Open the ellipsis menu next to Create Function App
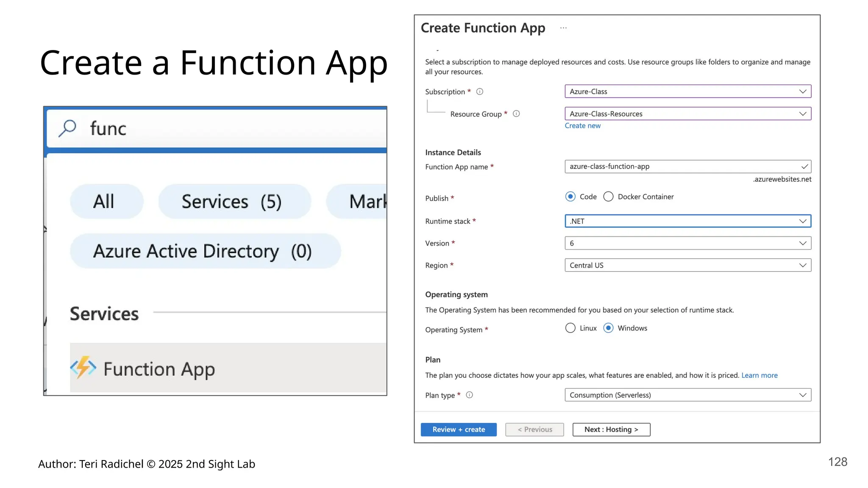 click(563, 28)
